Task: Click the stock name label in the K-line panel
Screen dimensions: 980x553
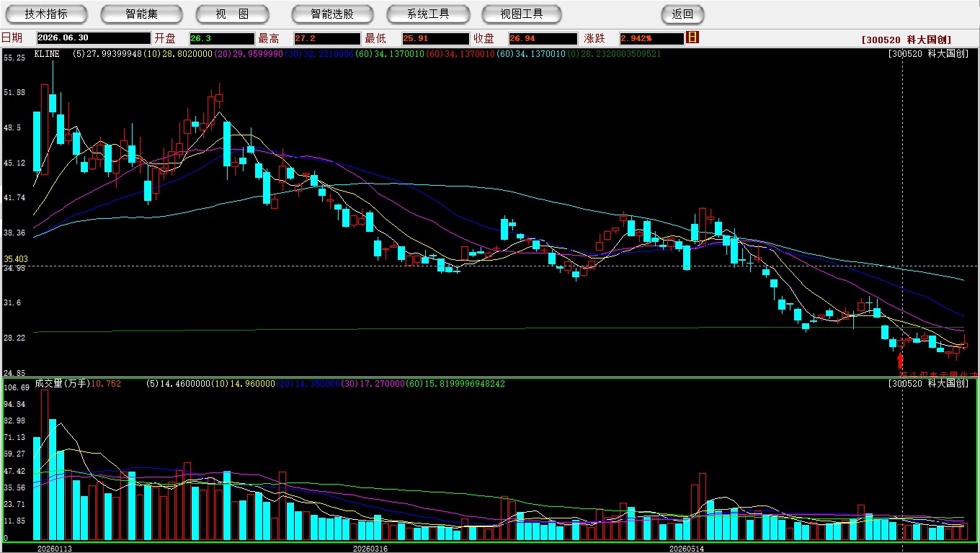Action: [929, 53]
